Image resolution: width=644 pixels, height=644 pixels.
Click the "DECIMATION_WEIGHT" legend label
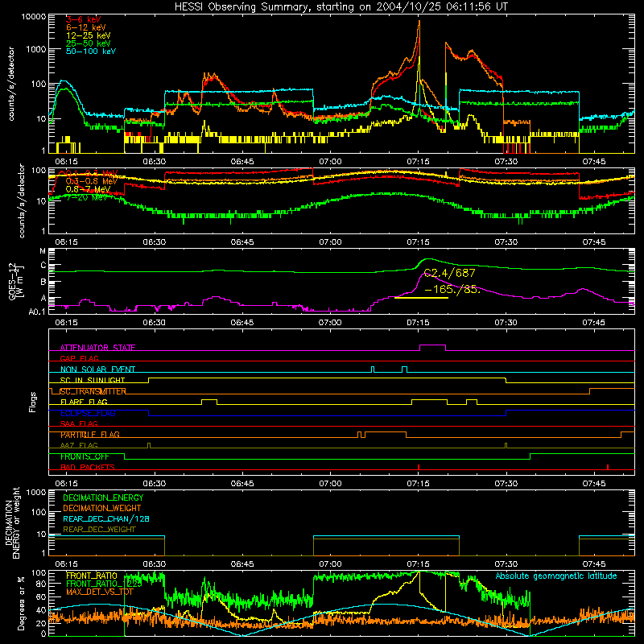(x=102, y=508)
